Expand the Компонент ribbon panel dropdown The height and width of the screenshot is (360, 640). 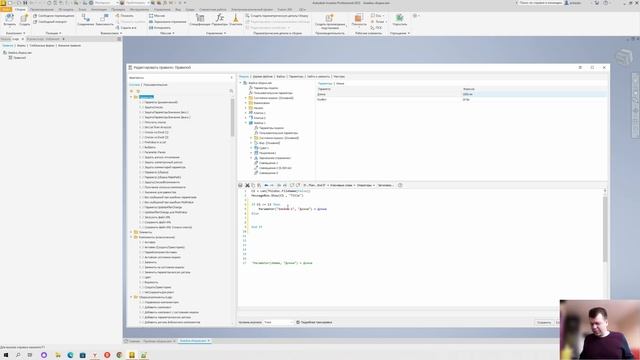pyautogui.click(x=16, y=33)
